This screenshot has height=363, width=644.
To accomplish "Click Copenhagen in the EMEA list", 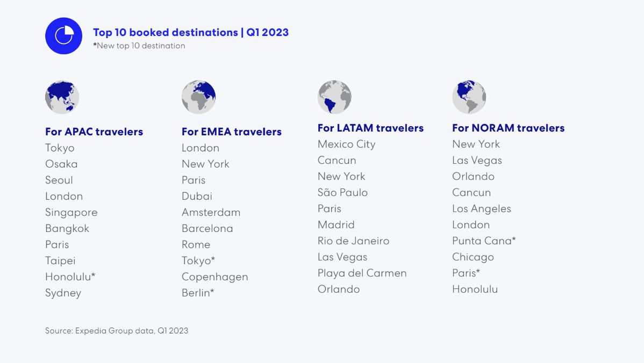I will click(x=215, y=277).
